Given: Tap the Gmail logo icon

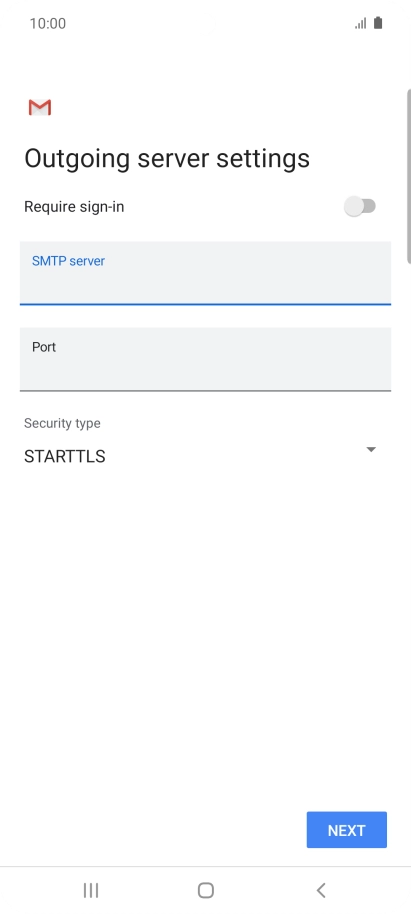Looking at the screenshot, I should (x=40, y=107).
